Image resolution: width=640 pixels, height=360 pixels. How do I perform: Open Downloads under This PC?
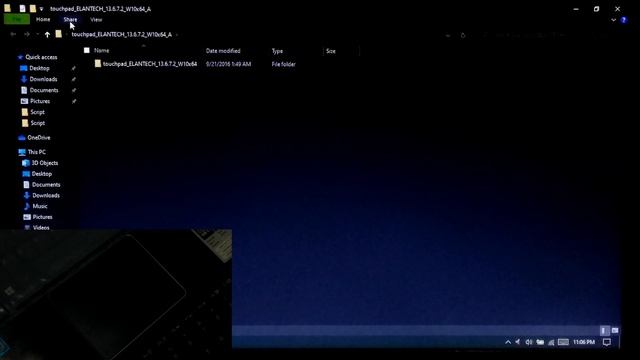[46, 196]
